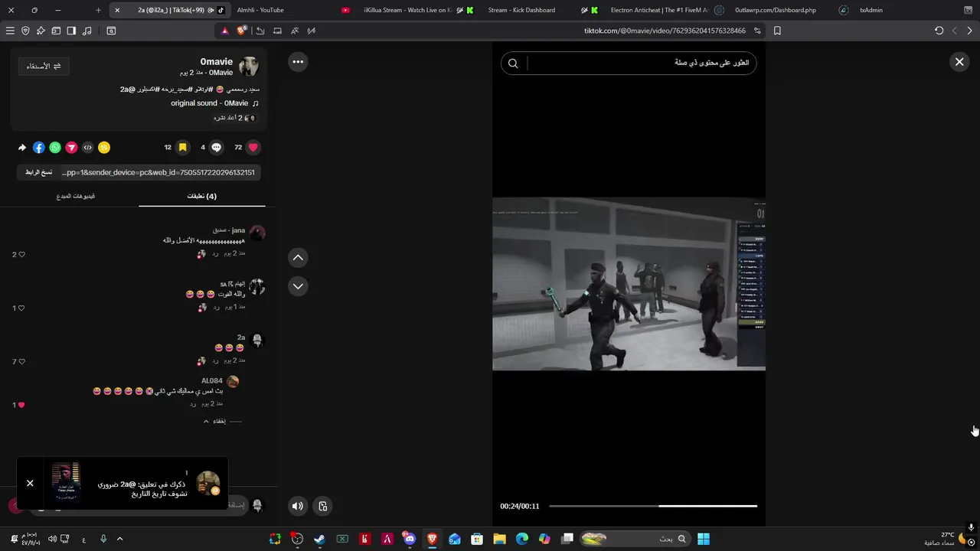Open a new browser tab with plus

click(98, 10)
